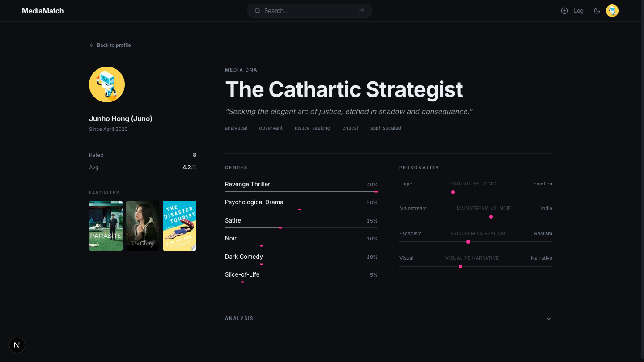Screen dimensions: 644x362
Task: Click the Back to profile link
Action: 114,45
